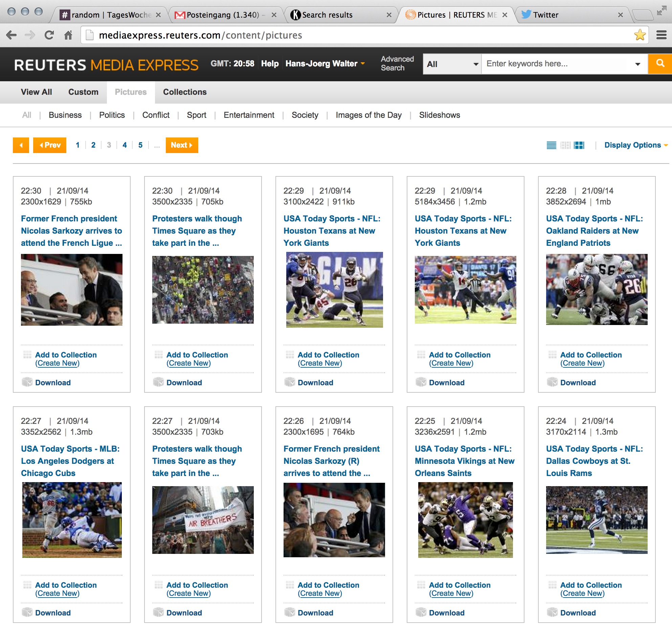This screenshot has height=627, width=672.
Task: Click Create New under 3100x2422 Texans photo
Action: click(x=320, y=363)
